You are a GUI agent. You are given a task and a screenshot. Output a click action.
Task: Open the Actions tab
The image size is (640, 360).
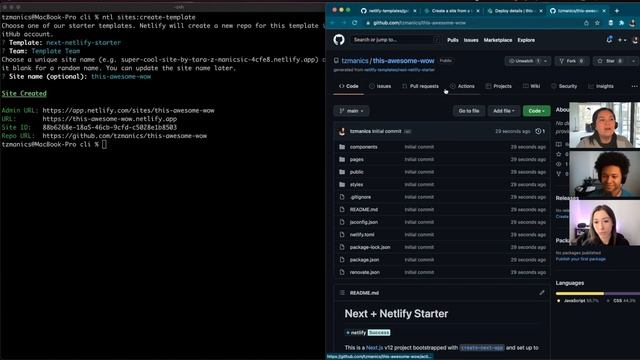pyautogui.click(x=462, y=86)
